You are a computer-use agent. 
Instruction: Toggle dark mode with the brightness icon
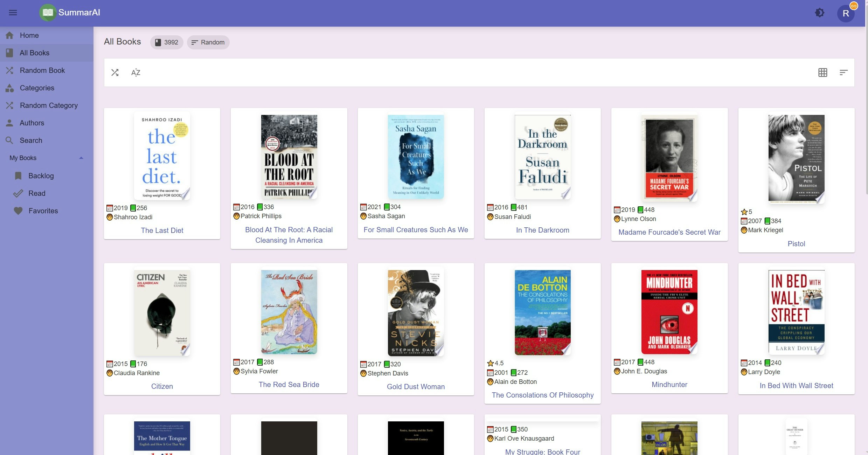click(x=819, y=13)
